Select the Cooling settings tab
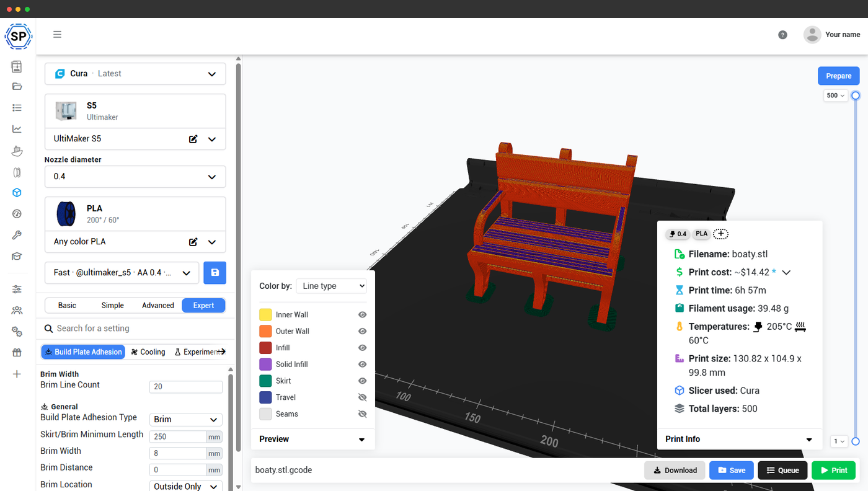Viewport: 868px width, 491px height. (148, 352)
